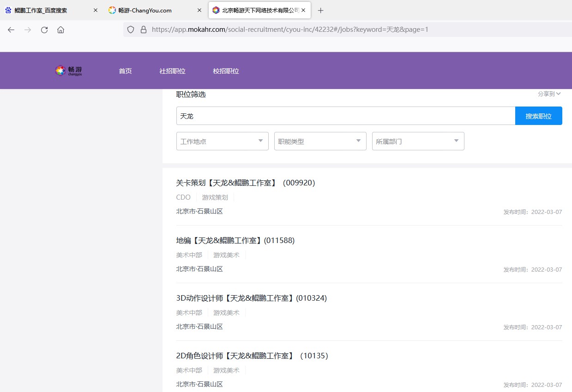Click the shield tracking protection icon
The height and width of the screenshot is (392, 572).
[x=131, y=30]
